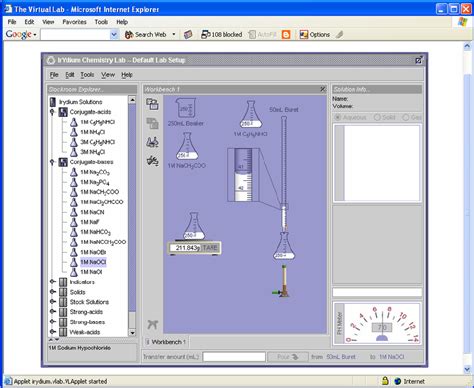Click the Bunsen burner under the flask
This screenshot has height=388, width=474.
click(x=282, y=280)
